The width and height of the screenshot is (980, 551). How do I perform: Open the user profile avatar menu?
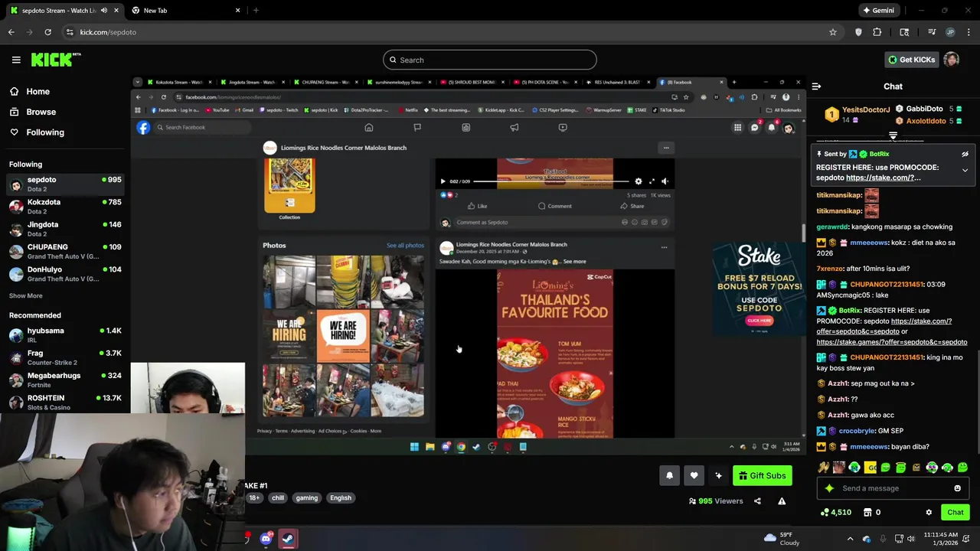pos(951,60)
